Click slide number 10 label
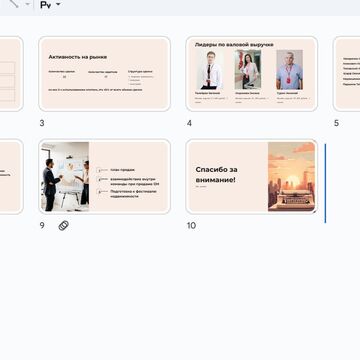Screen dimensions: 360x360 191,226
